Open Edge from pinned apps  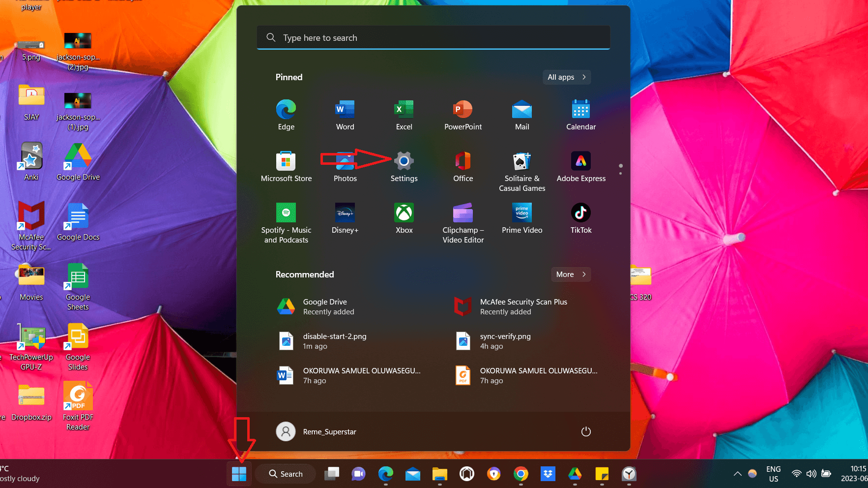tap(286, 115)
